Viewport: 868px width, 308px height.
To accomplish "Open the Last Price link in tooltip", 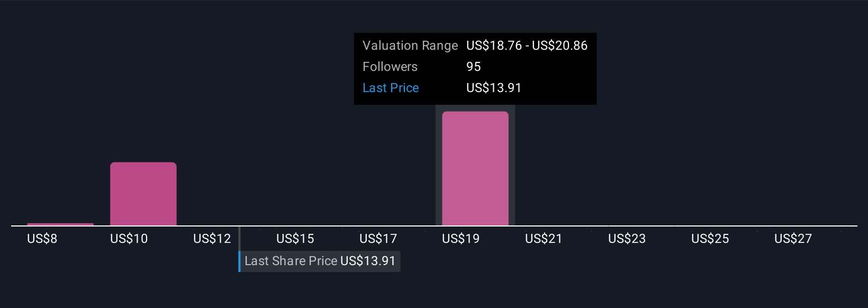I will (x=391, y=88).
